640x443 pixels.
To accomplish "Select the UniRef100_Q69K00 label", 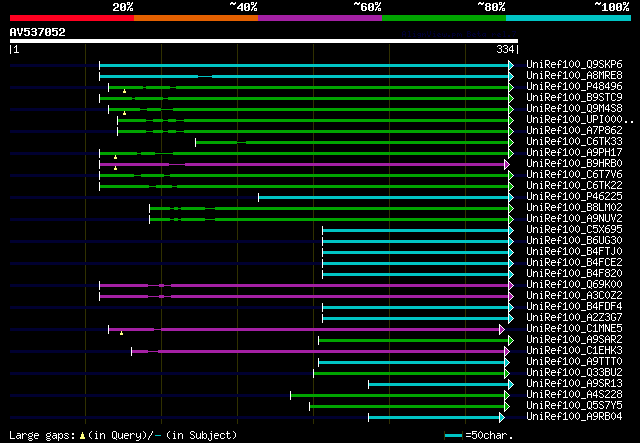I will point(574,285).
